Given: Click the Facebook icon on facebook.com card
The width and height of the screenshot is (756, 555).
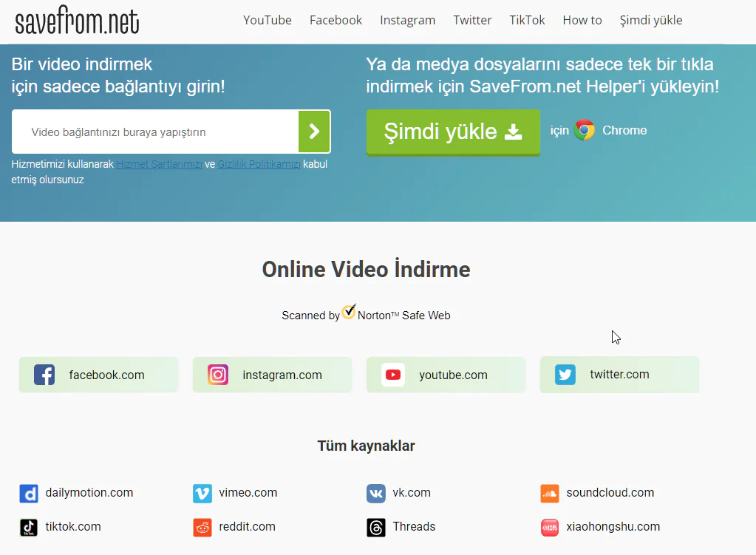Looking at the screenshot, I should click(44, 375).
